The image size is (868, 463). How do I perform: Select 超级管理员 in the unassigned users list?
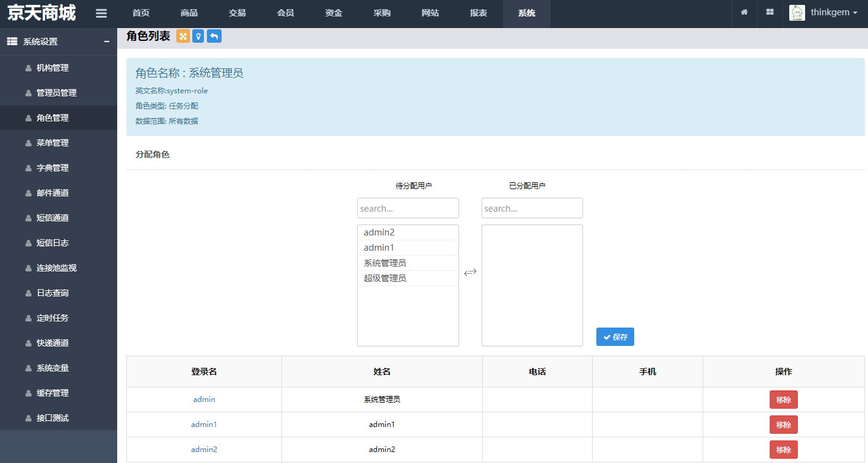408,278
